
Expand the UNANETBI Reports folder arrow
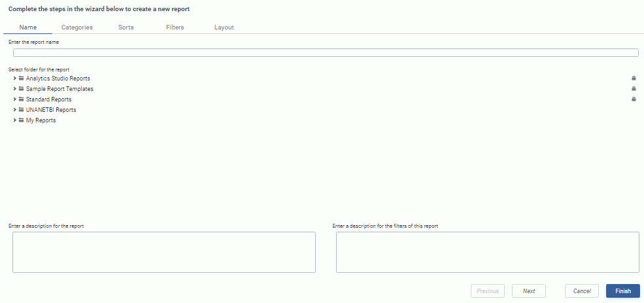tap(15, 110)
